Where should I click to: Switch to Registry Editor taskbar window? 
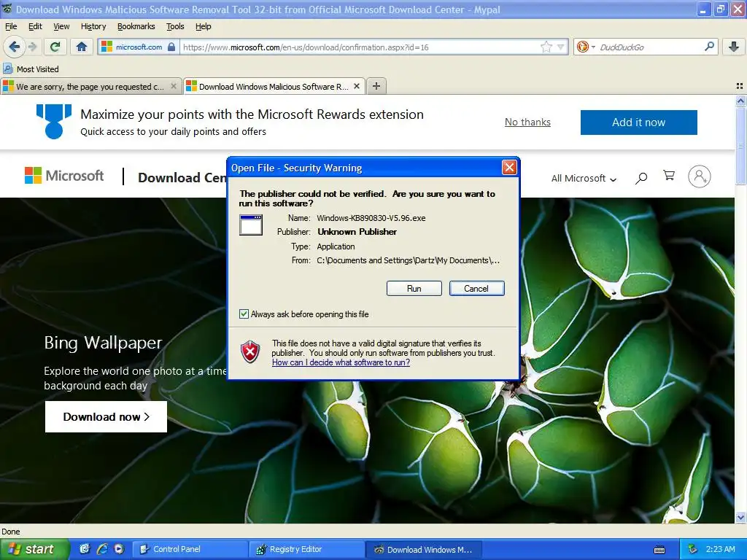click(x=307, y=550)
